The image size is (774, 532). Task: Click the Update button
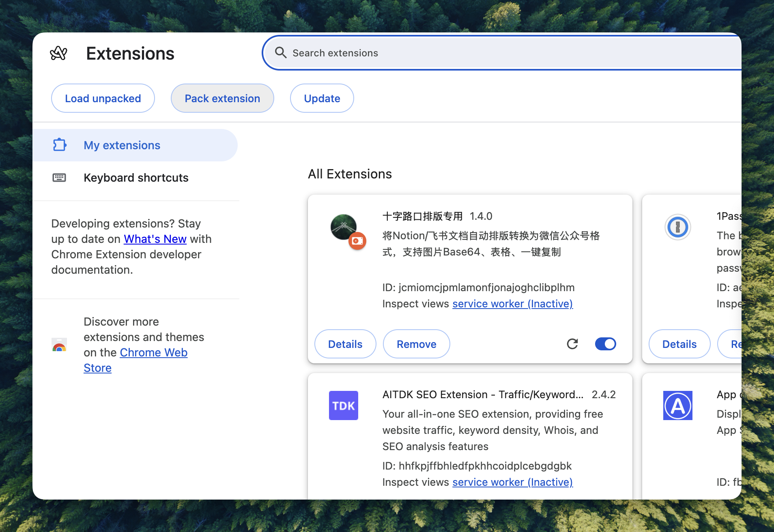(322, 98)
